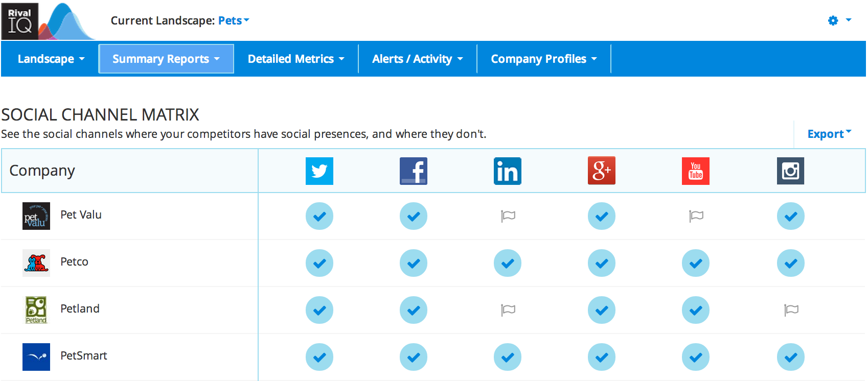Screen dimensions: 868x381
Task: Click the SOCIAL CHANNEL MATRIX heading
Action: pos(100,114)
